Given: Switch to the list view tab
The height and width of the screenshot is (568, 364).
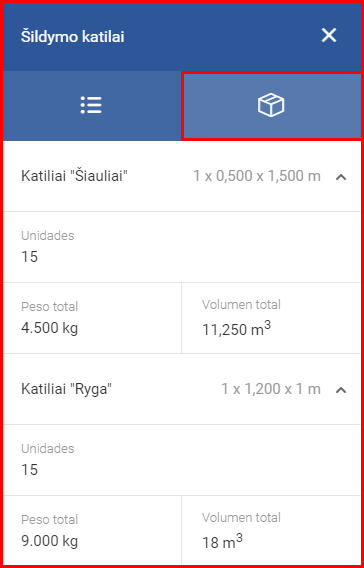Looking at the screenshot, I should click(92, 105).
